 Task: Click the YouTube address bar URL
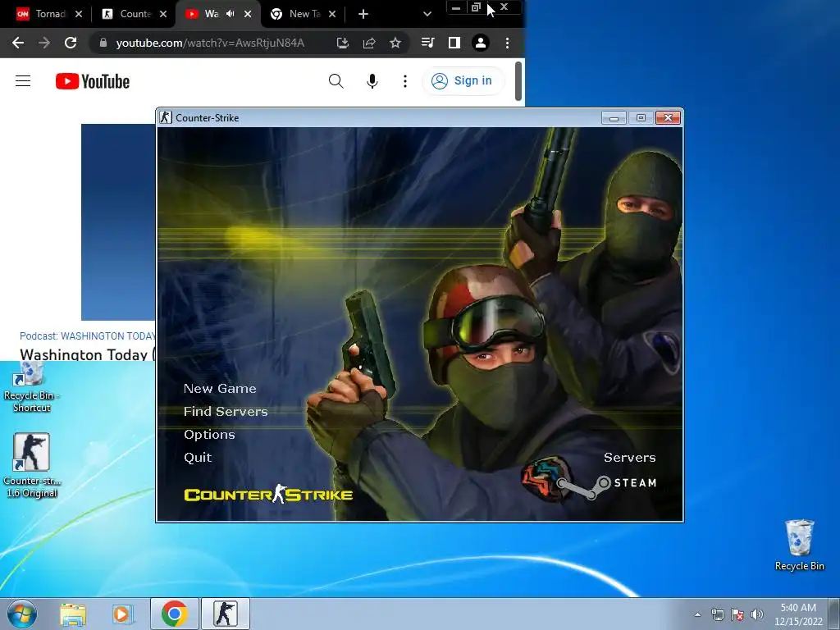210,43
